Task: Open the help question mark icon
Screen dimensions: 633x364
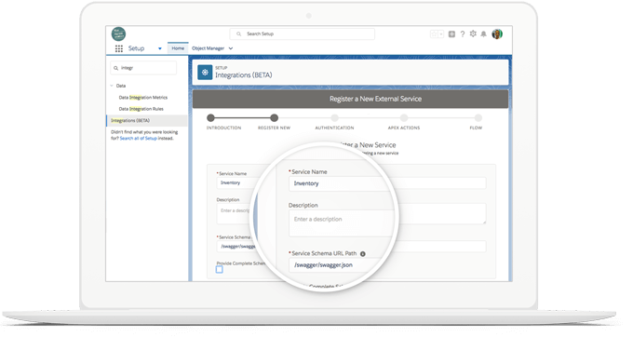Action: [x=463, y=34]
